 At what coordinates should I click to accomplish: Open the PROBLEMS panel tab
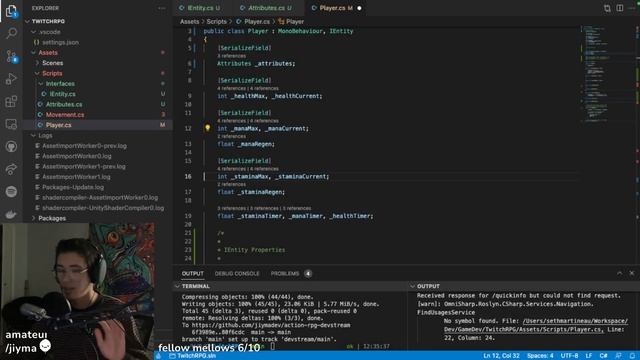pos(285,273)
